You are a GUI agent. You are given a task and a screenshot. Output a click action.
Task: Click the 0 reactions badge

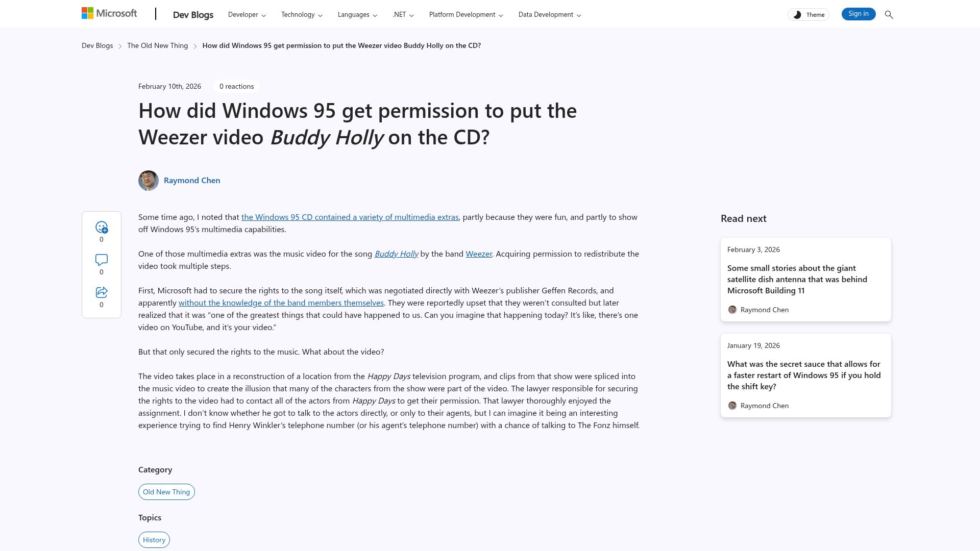pos(236,86)
